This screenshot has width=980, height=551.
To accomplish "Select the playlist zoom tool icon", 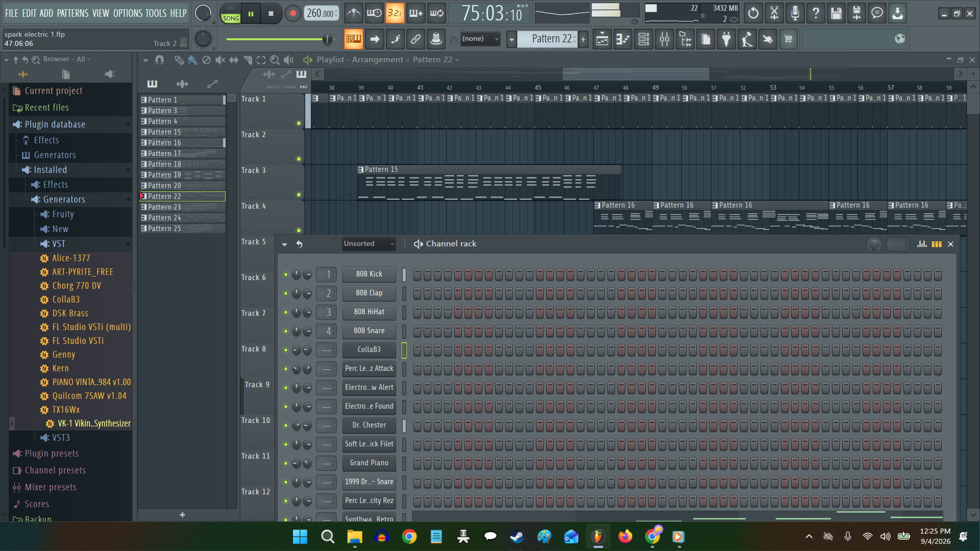I will [275, 60].
